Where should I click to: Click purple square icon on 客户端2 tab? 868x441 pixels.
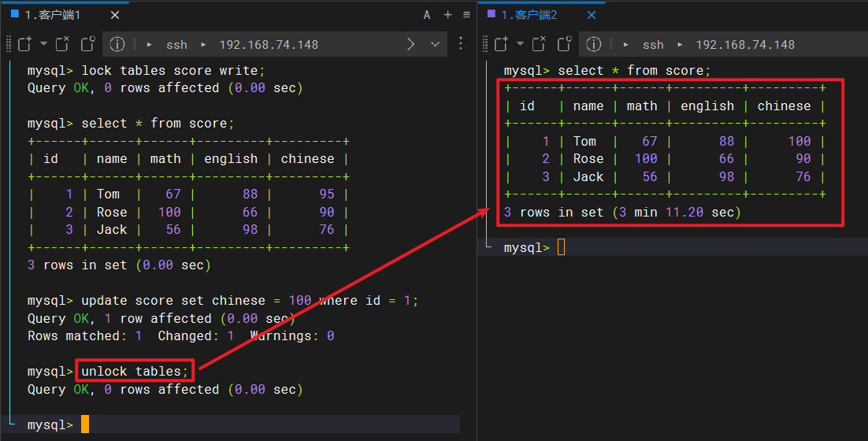click(x=491, y=13)
